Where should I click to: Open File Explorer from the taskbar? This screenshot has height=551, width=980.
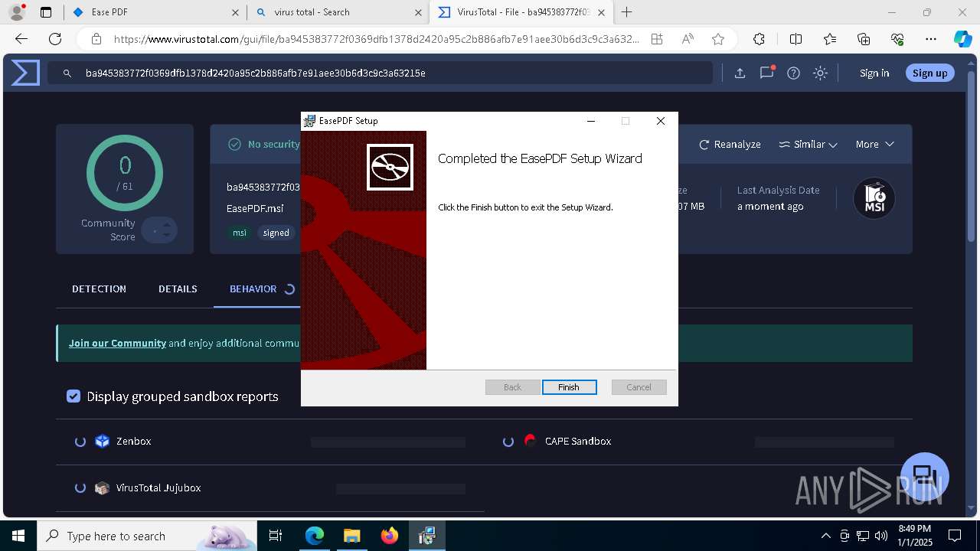(351, 536)
